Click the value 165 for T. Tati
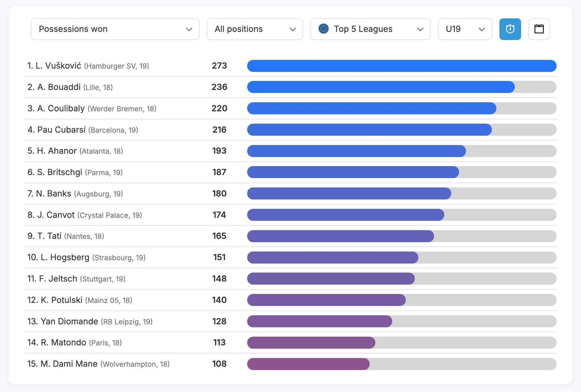The image size is (581, 392). tap(219, 236)
